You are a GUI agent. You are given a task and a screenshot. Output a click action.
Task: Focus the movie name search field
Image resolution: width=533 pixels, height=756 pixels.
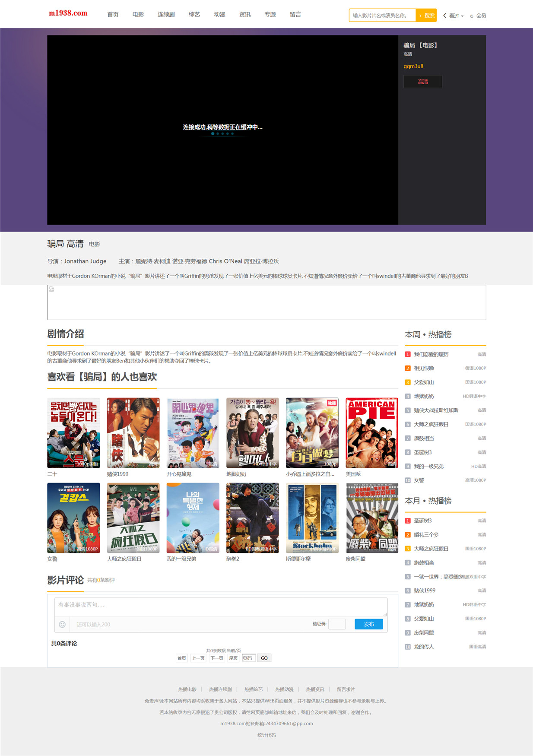(382, 16)
